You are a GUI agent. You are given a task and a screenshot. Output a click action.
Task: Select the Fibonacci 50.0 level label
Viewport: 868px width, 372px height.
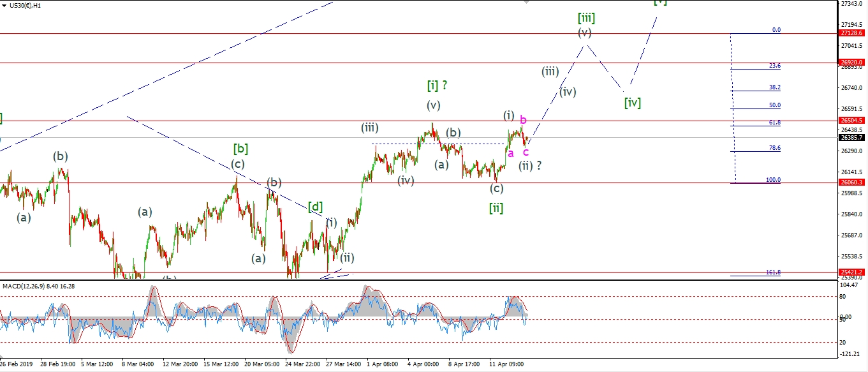pyautogui.click(x=774, y=105)
